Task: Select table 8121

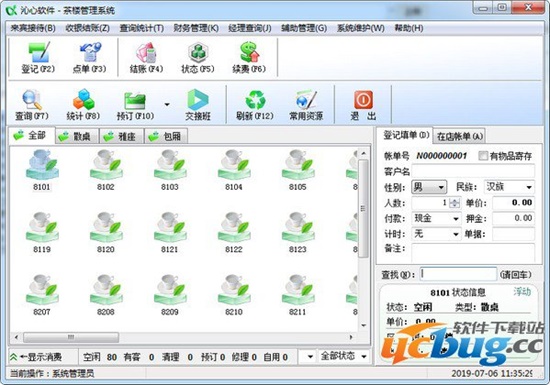Action: [170, 233]
